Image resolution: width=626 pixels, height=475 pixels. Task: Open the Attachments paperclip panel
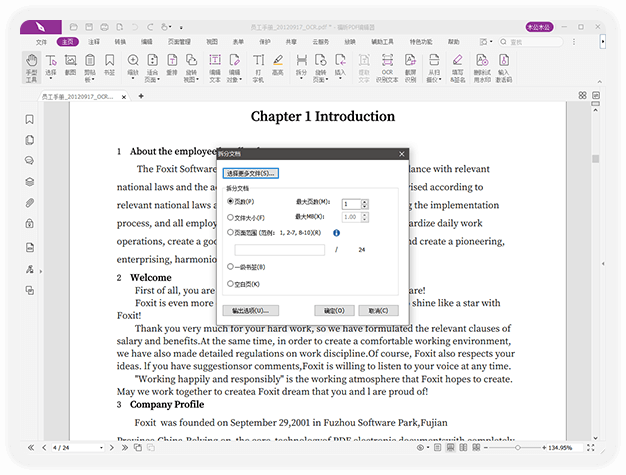pyautogui.click(x=30, y=203)
